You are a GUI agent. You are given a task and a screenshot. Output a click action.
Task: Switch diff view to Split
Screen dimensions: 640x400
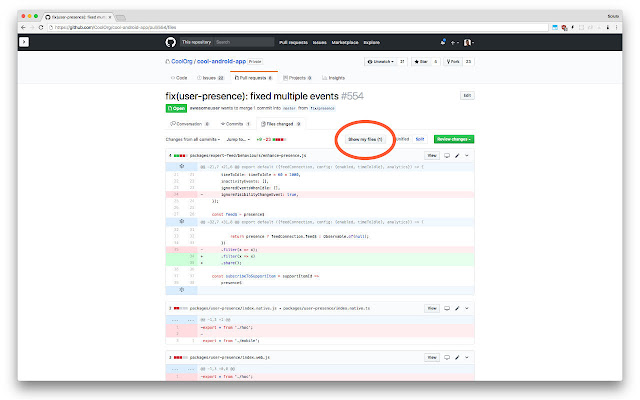(x=420, y=139)
